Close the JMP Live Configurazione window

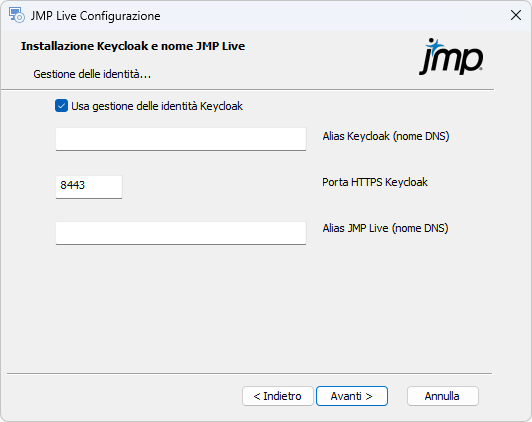(516, 15)
